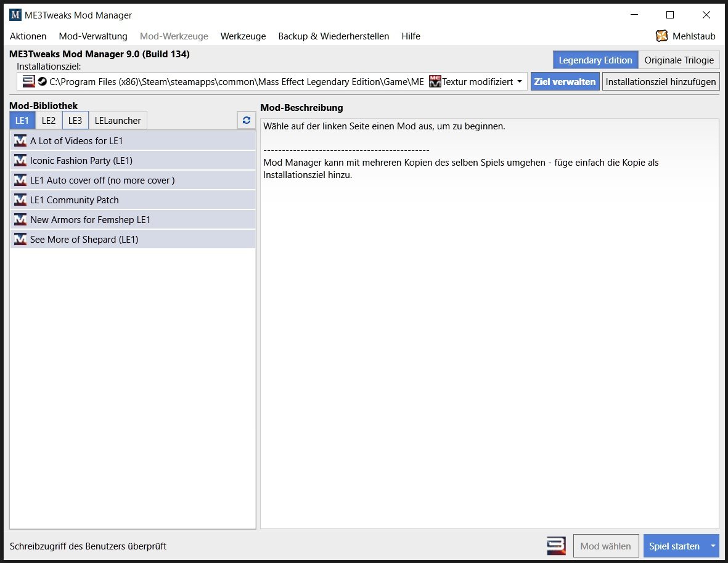The width and height of the screenshot is (728, 563).
Task: Close the Mod Manager window
Action: pyautogui.click(x=706, y=15)
